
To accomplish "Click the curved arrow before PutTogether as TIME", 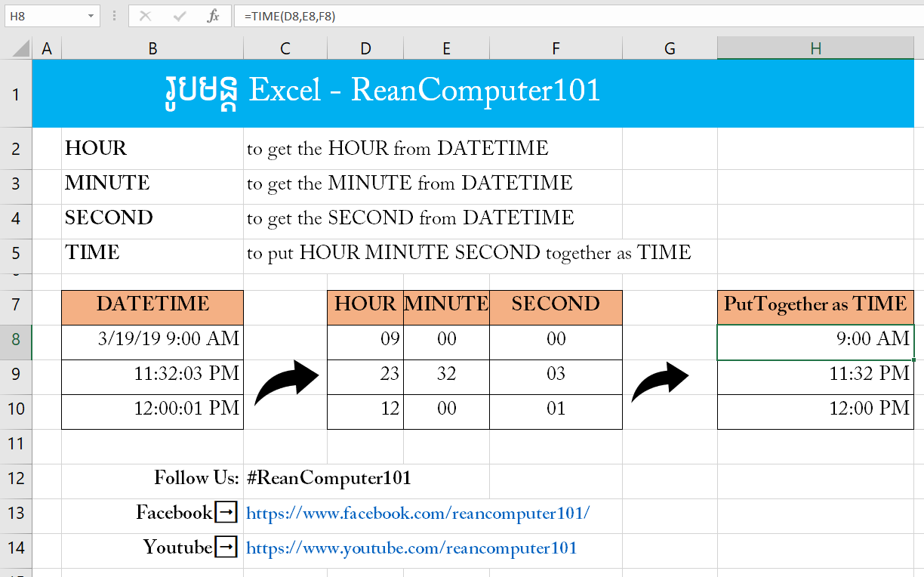I will (661, 381).
